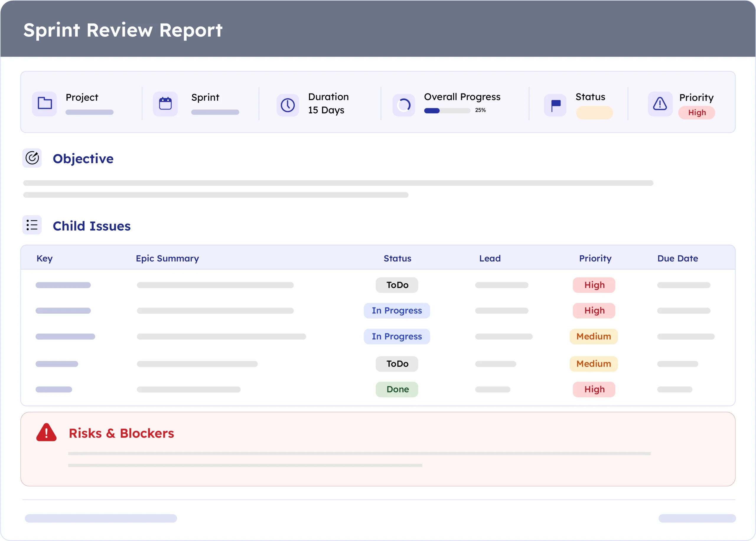756x541 pixels.
Task: Click the project name placeholder under Project
Action: (x=89, y=112)
